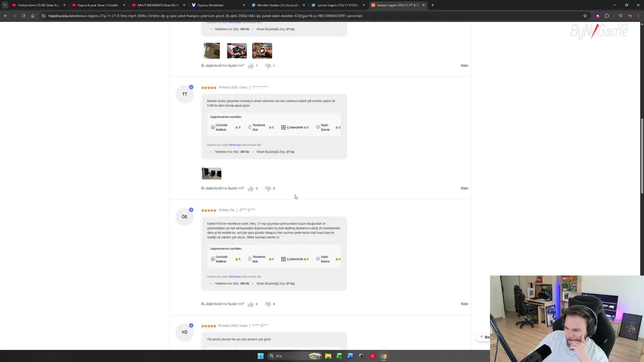Click the TT reviewer avatar
The height and width of the screenshot is (362, 644).
click(x=185, y=94)
